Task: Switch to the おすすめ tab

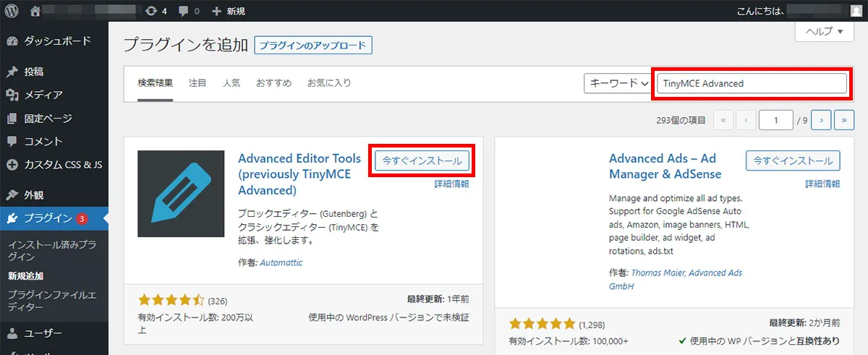Action: pyautogui.click(x=273, y=83)
